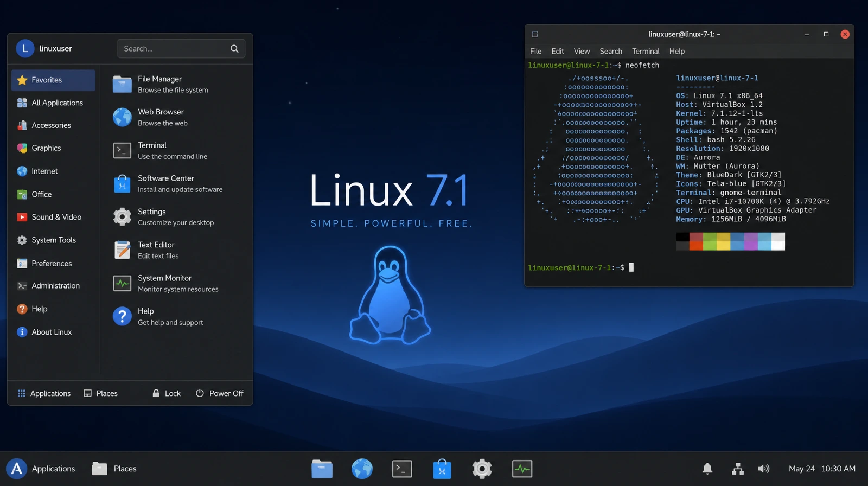Open software center from taskbar dock
The image size is (868, 486).
point(442,469)
